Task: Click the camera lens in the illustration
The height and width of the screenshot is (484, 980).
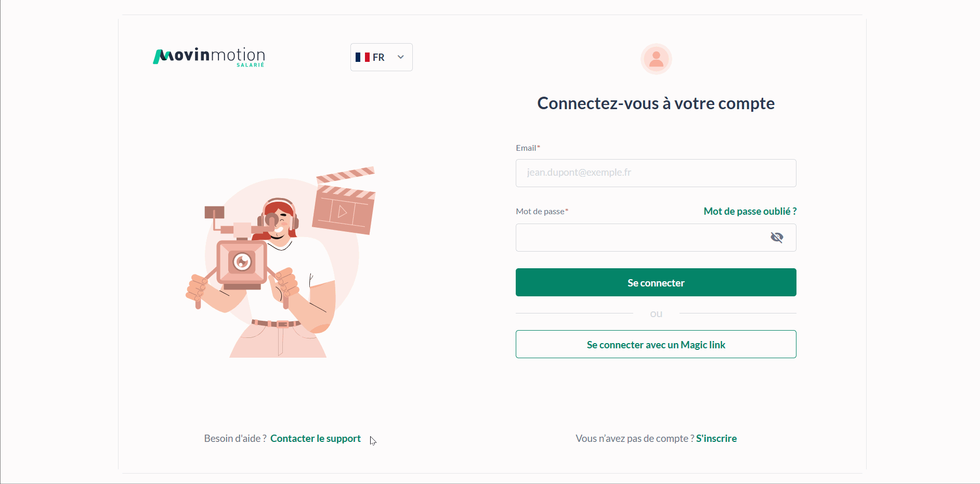Action: pyautogui.click(x=242, y=261)
